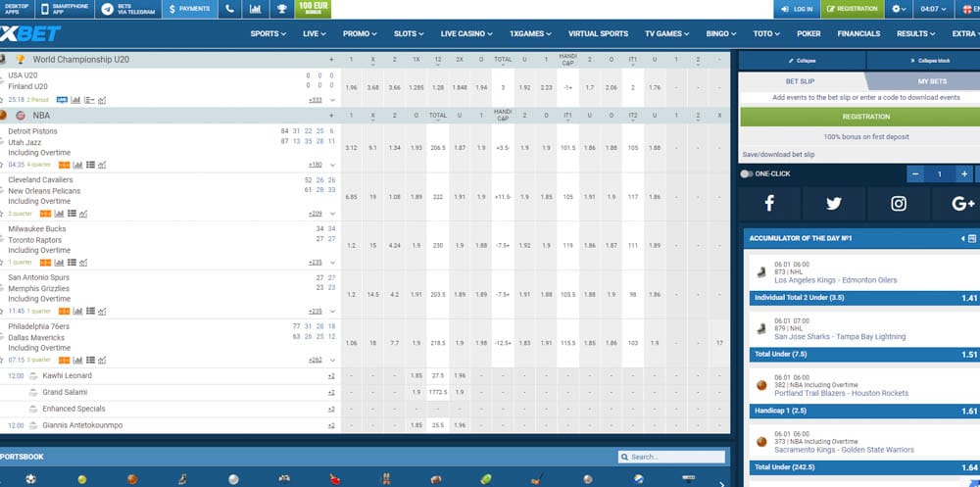
Task: Go to Poker
Action: click(x=808, y=33)
